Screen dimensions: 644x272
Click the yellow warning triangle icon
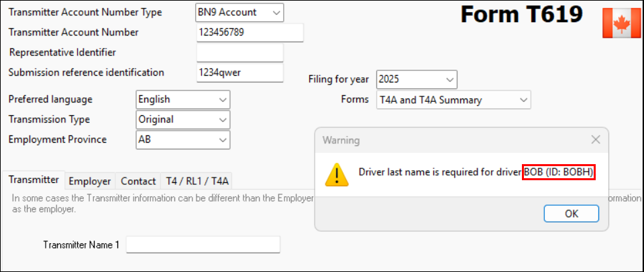click(337, 175)
